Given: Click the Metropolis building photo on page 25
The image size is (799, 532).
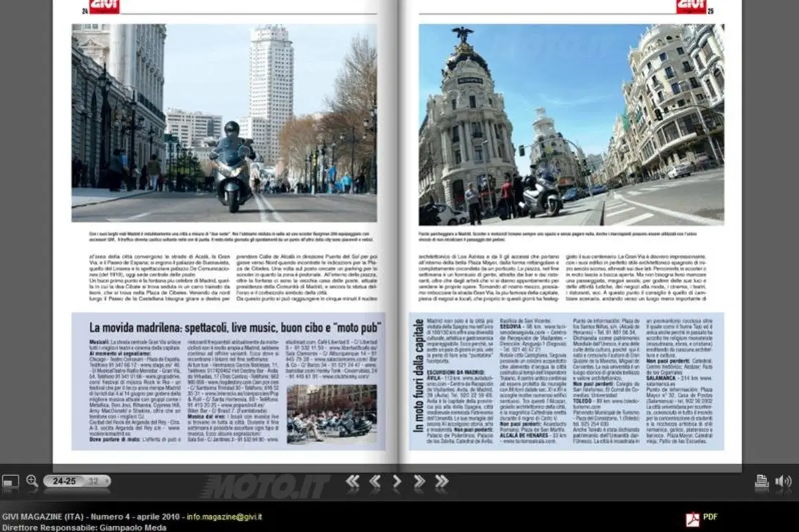Looking at the screenshot, I should (x=571, y=125).
